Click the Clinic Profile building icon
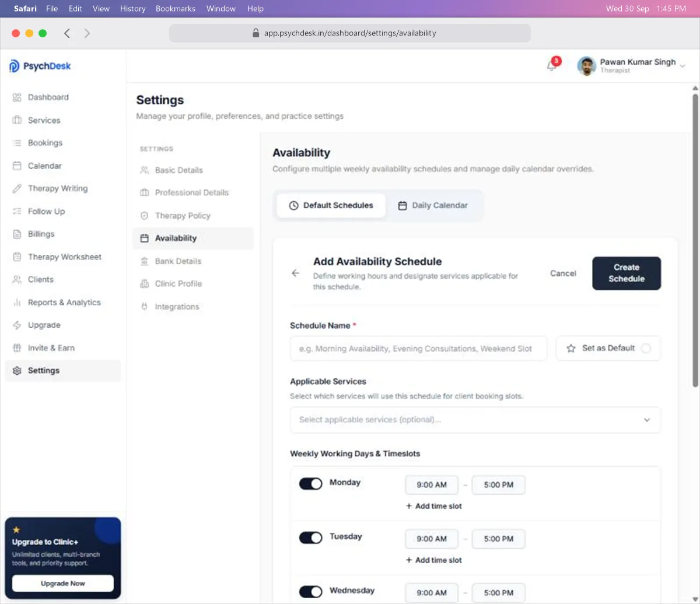This screenshot has height=604, width=700. [x=145, y=284]
